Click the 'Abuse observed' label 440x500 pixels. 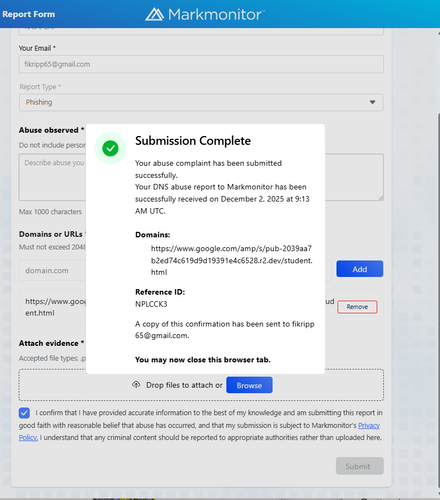(x=51, y=130)
